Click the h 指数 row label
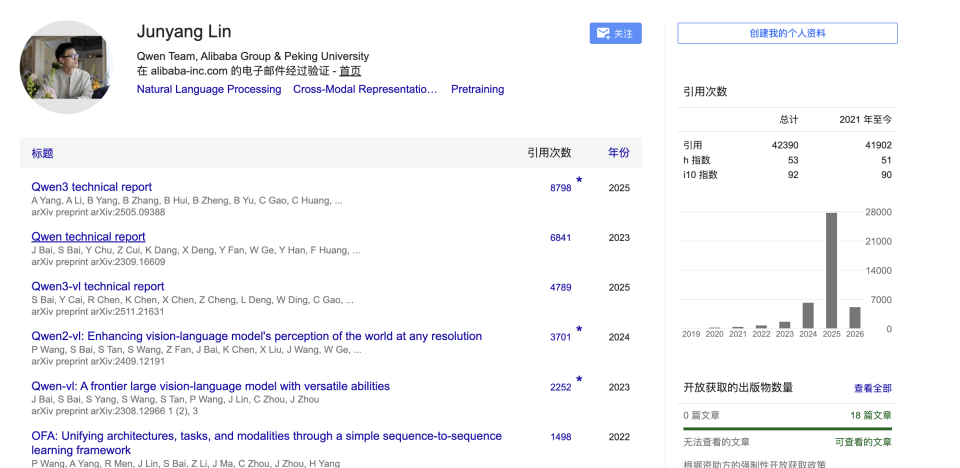960x468 pixels. pyautogui.click(x=697, y=160)
